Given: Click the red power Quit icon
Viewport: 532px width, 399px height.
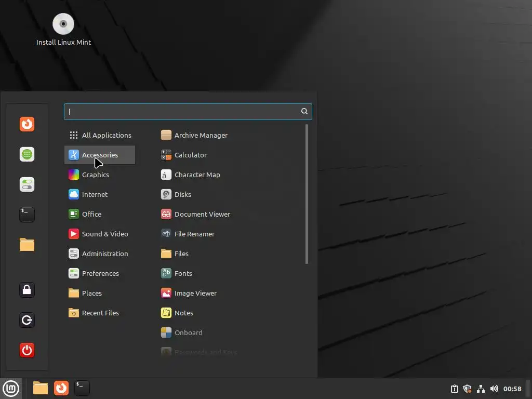Looking at the screenshot, I should coord(27,350).
